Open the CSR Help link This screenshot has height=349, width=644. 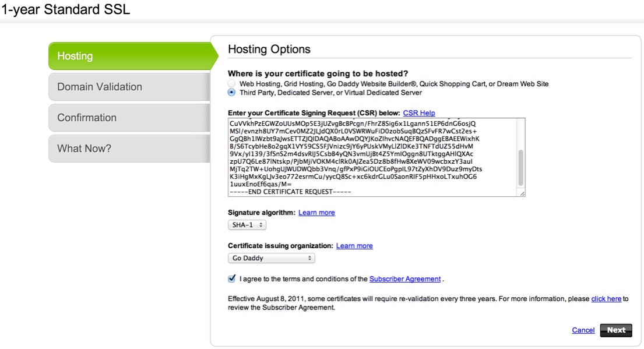click(x=418, y=113)
